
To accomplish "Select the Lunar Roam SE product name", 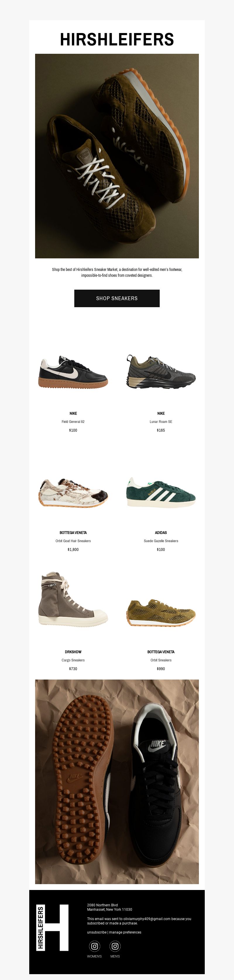I will tap(161, 421).
